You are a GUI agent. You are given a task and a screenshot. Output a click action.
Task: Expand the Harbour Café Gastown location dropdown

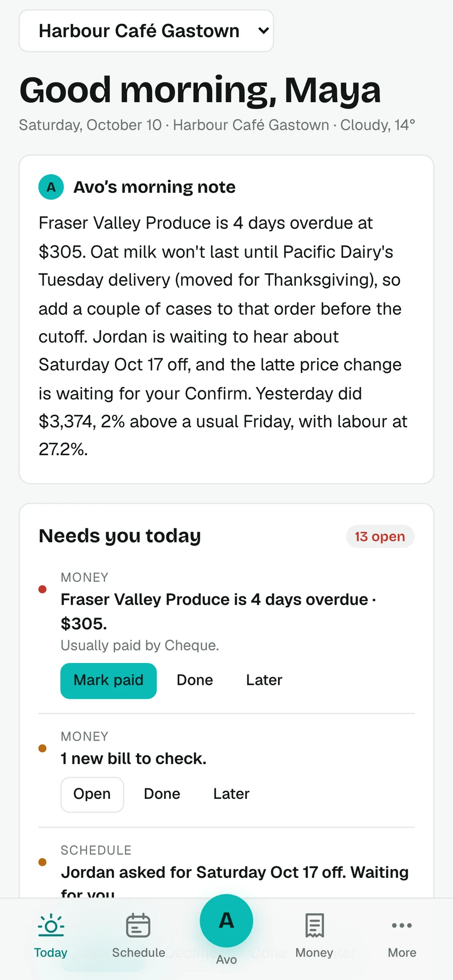coord(146,31)
